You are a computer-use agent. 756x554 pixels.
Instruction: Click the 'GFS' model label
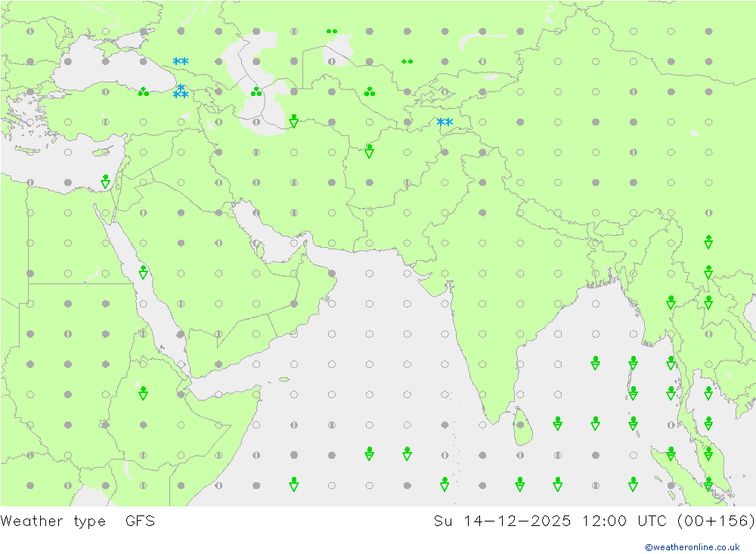(x=141, y=521)
